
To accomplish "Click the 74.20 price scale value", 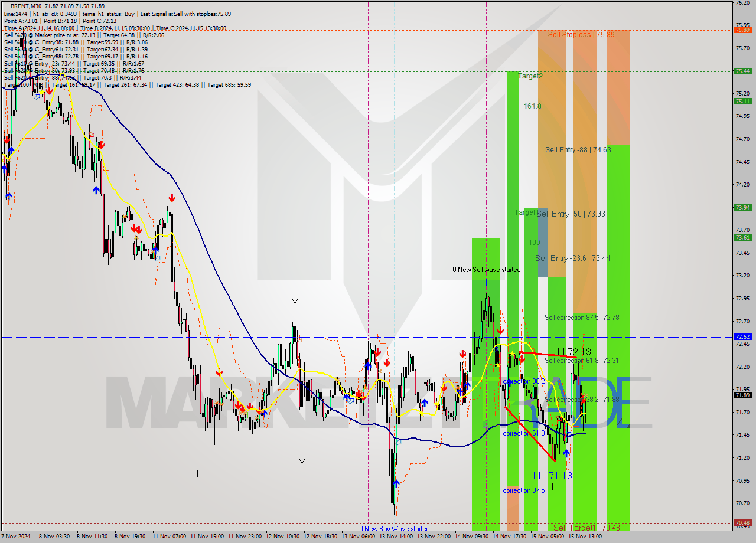I will [x=742, y=184].
